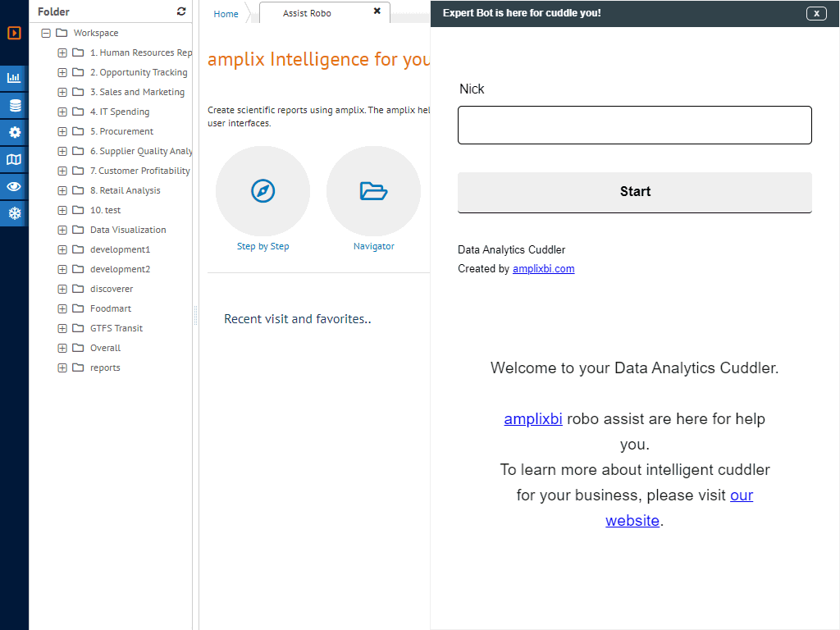Select the Overall tree item
Image resolution: width=840 pixels, height=630 pixels.
click(106, 348)
